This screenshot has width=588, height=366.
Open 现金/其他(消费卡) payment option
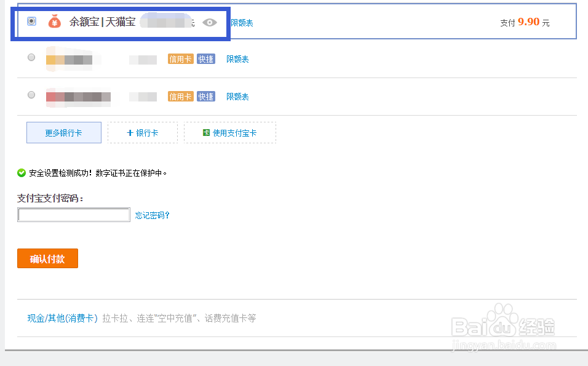[62, 319]
